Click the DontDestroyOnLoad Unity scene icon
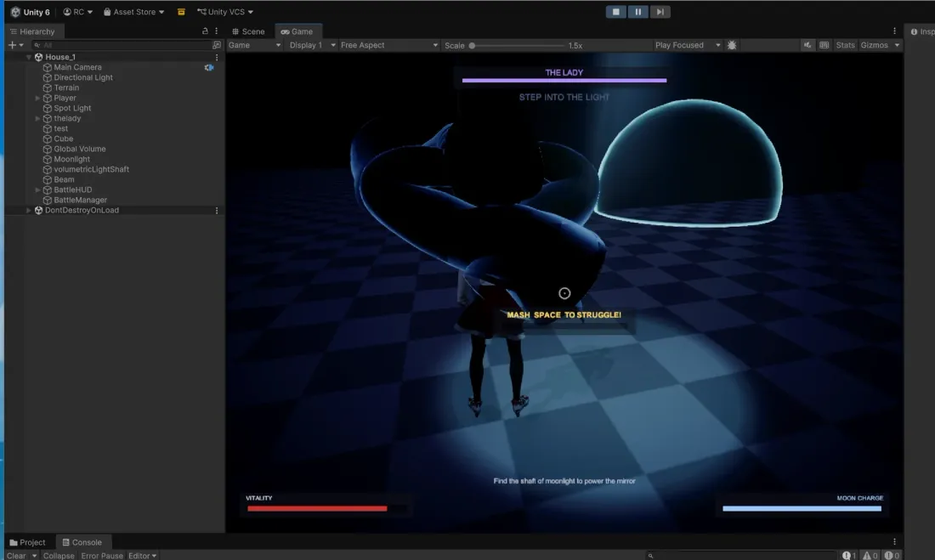 pos(39,210)
